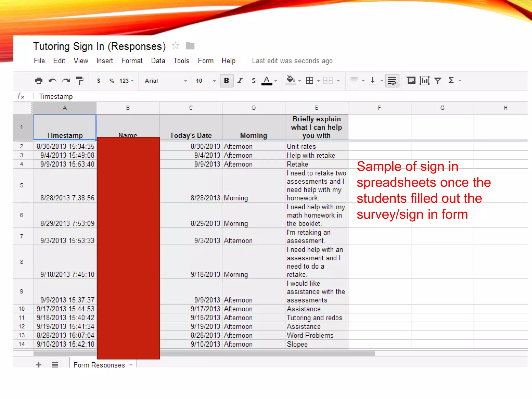Toggle Italic formatting button
This screenshot has width=532, height=399.
pyautogui.click(x=240, y=81)
